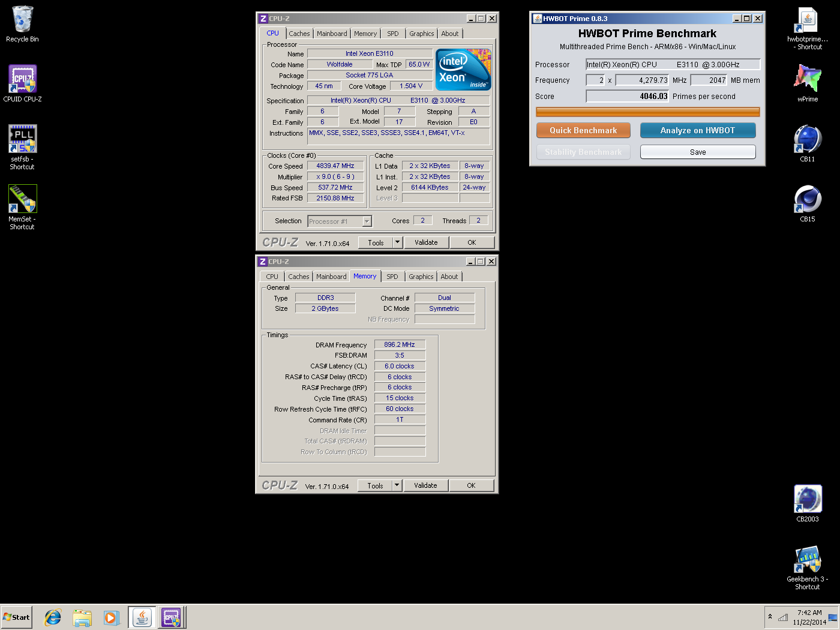
Task: Launch the CB11 Cinebench icon
Action: click(807, 143)
